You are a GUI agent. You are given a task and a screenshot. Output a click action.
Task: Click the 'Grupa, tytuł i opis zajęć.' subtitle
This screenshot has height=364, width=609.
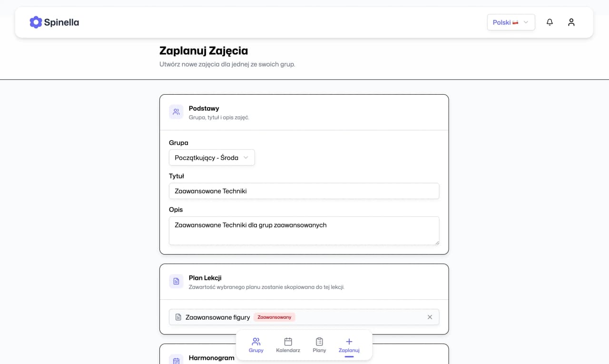[219, 118]
